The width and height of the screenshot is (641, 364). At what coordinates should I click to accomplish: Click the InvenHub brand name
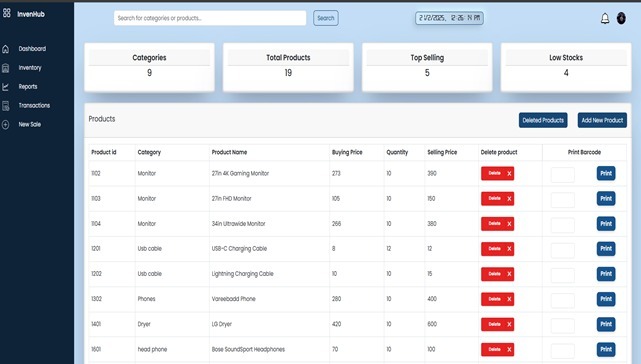31,14
